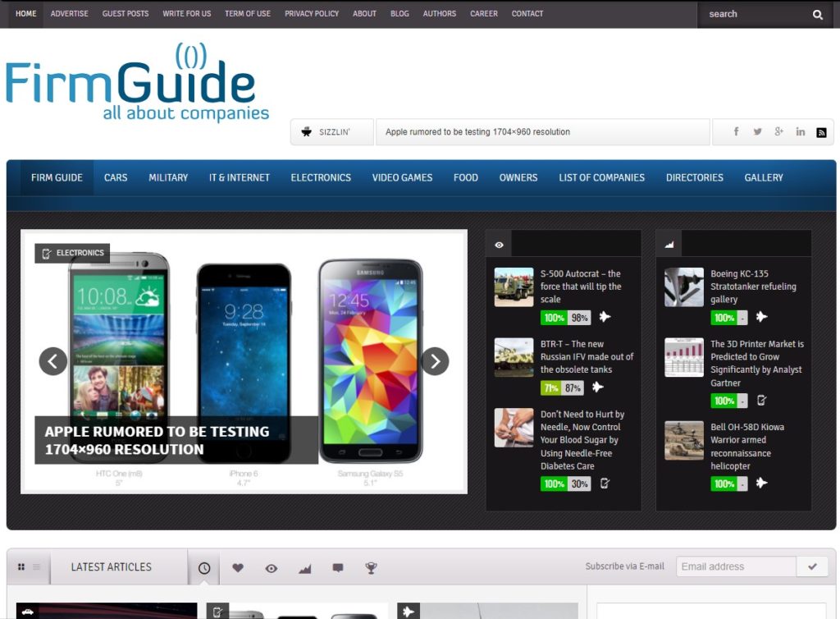The width and height of the screenshot is (840, 619).
Task: Sort latest articles by clock icon
Action: pyautogui.click(x=204, y=568)
